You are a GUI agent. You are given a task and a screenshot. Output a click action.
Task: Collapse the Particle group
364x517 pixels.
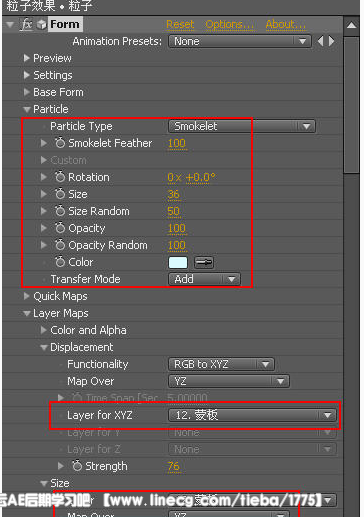click(x=27, y=109)
